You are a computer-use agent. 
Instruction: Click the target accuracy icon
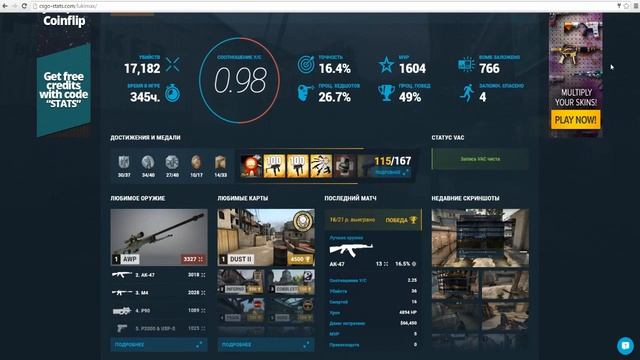(306, 64)
